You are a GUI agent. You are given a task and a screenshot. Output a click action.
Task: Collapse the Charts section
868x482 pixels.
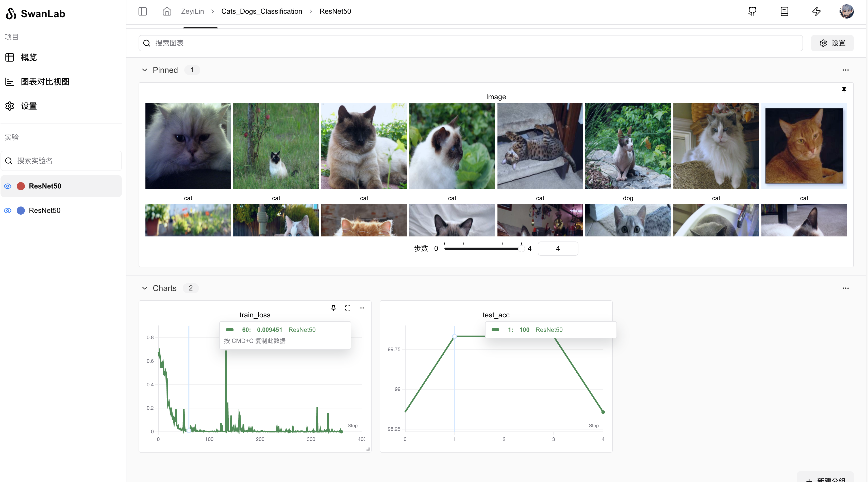tap(145, 288)
